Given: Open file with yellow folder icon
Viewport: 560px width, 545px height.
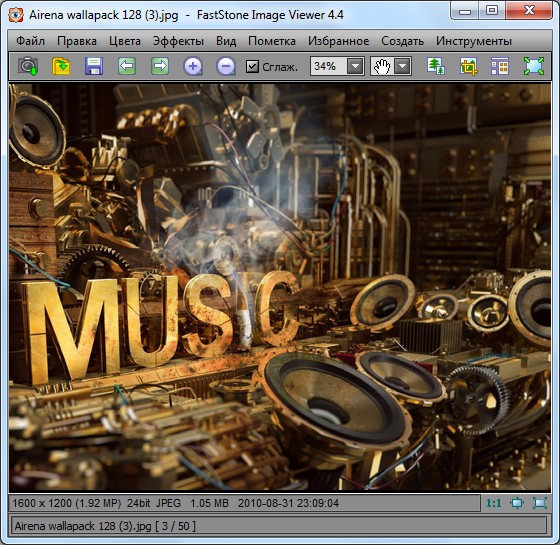Looking at the screenshot, I should point(61,66).
